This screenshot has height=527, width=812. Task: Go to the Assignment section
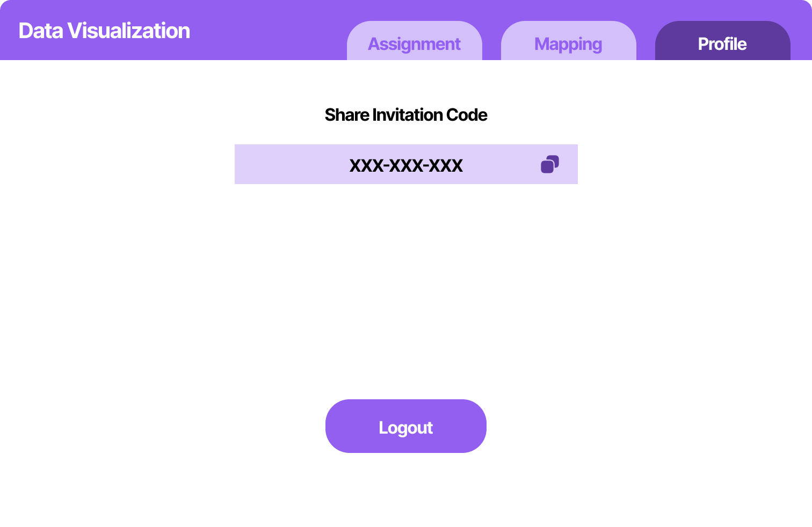(414, 44)
